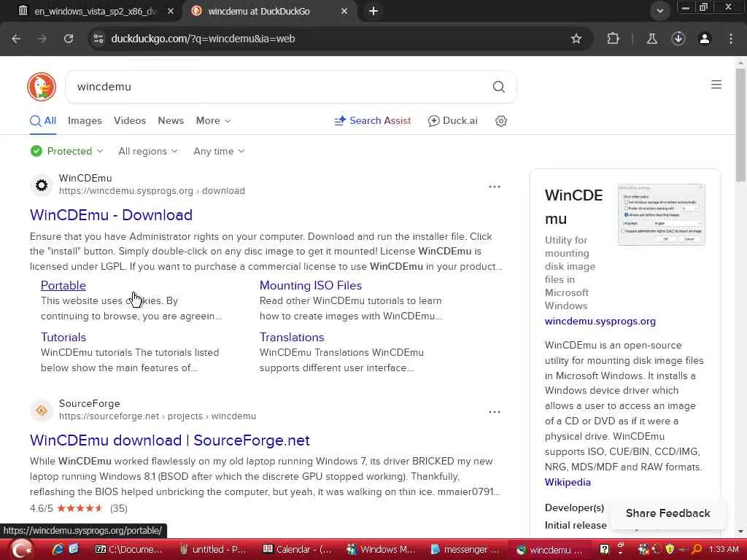The width and height of the screenshot is (747, 560).
Task: Click the security shield tray icon
Action: (x=670, y=550)
